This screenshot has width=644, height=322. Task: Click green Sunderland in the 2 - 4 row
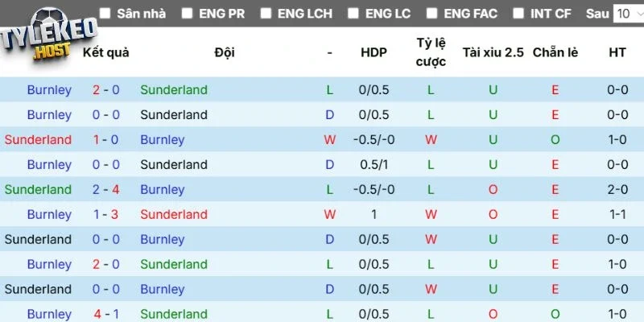[x=38, y=190]
